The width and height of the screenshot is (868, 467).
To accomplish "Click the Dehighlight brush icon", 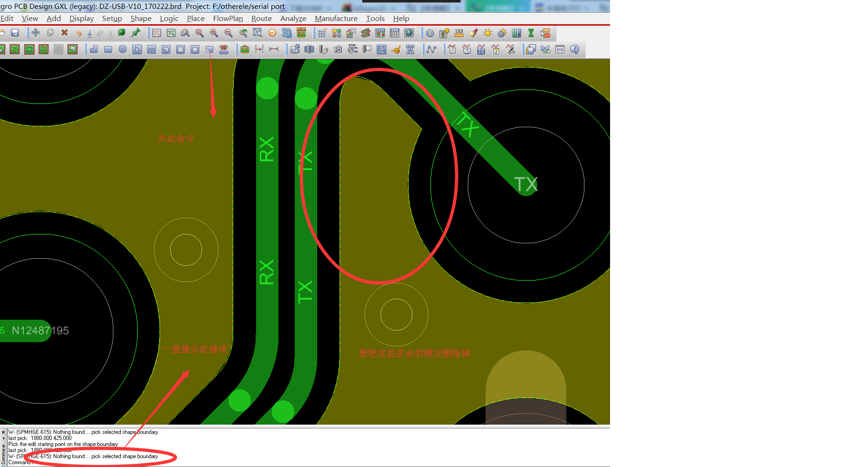I will pos(473,33).
